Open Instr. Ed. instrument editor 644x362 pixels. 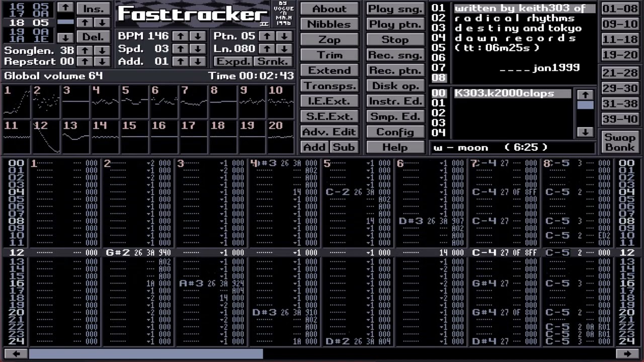click(x=395, y=101)
